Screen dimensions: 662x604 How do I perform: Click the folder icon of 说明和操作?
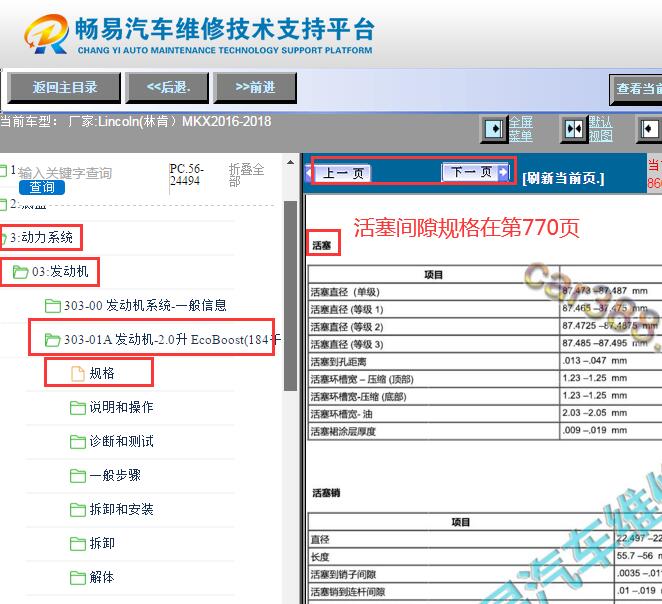[78, 408]
